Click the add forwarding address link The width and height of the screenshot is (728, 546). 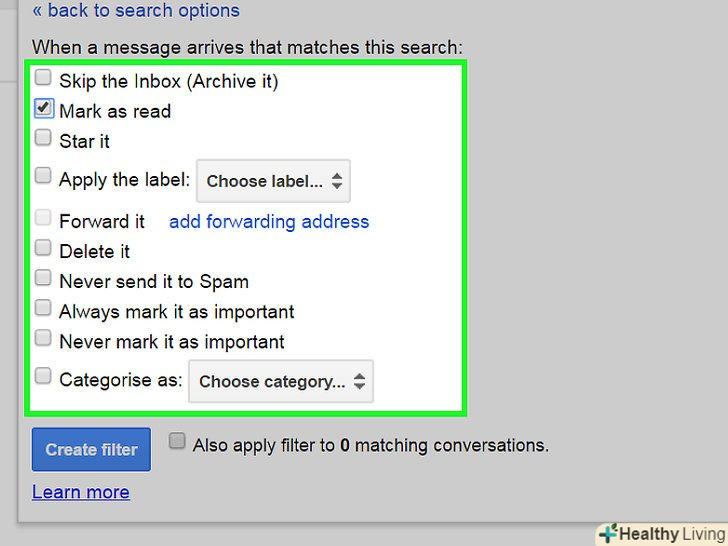pyautogui.click(x=269, y=221)
